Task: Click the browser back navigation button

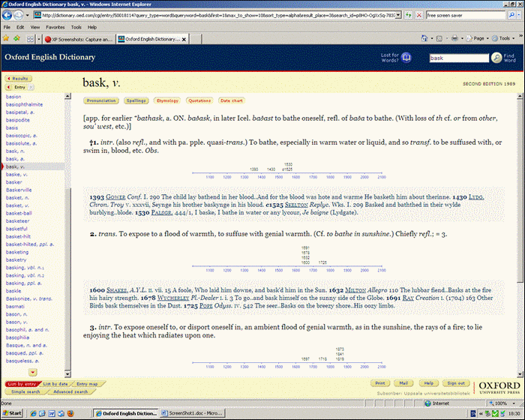Action: tap(9, 15)
